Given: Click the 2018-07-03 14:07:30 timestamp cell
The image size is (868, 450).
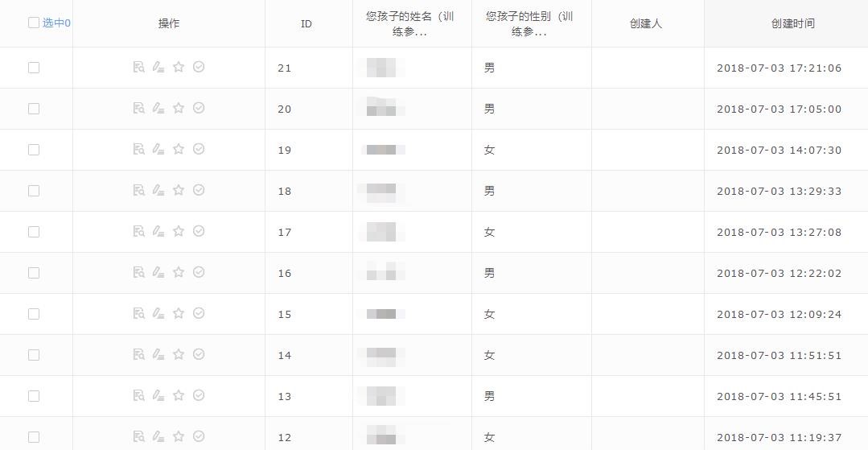Looking at the screenshot, I should tap(779, 151).
